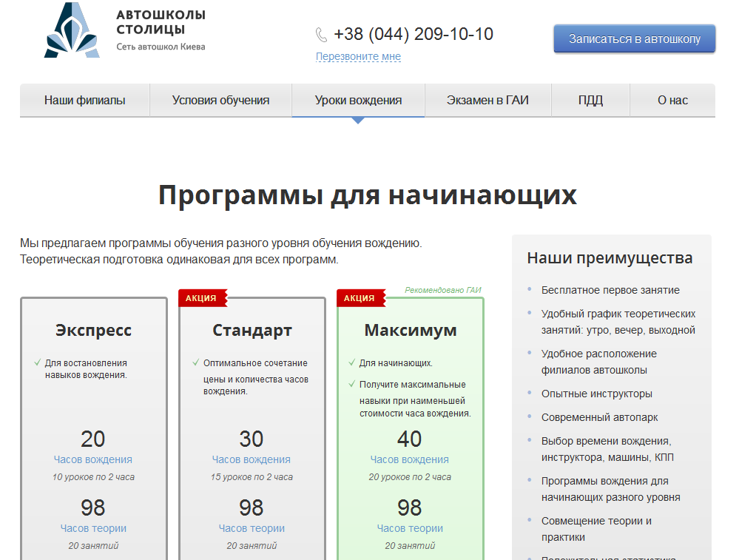The image size is (739, 560).
Task: Click the red АКЦИЯ ribbon on Стандарт
Action: pyautogui.click(x=202, y=298)
